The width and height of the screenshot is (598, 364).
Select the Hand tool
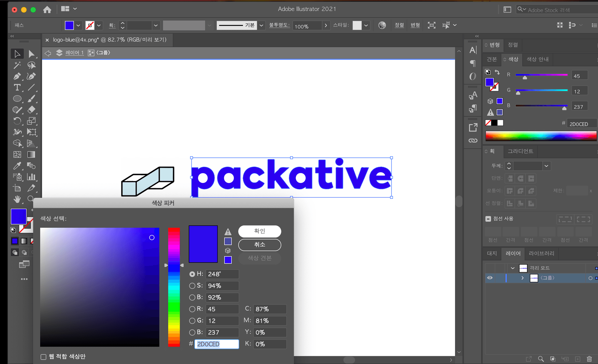[17, 199]
